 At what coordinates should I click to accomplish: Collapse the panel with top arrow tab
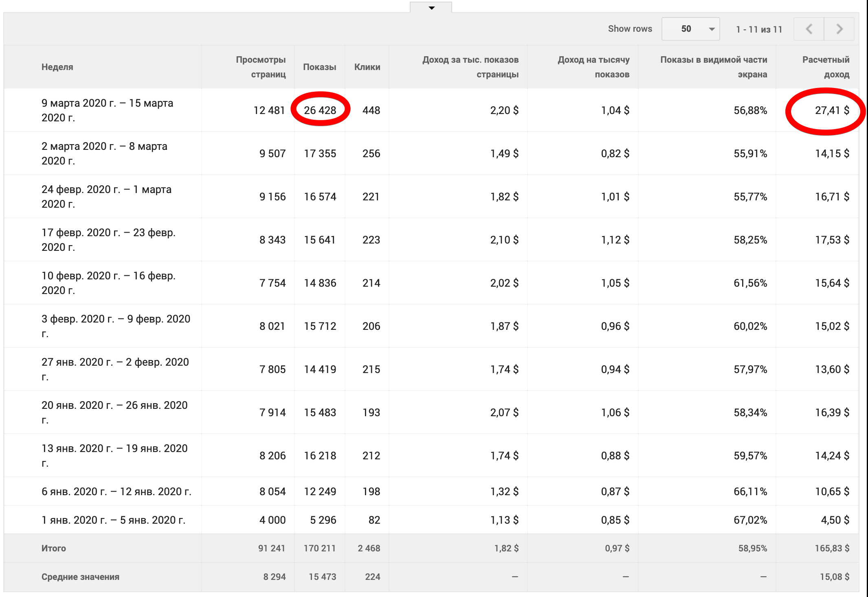click(x=431, y=8)
